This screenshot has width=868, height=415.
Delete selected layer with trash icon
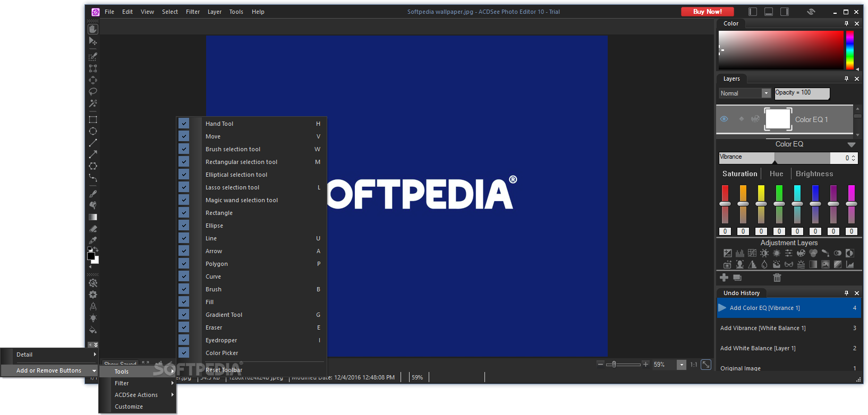pyautogui.click(x=777, y=278)
